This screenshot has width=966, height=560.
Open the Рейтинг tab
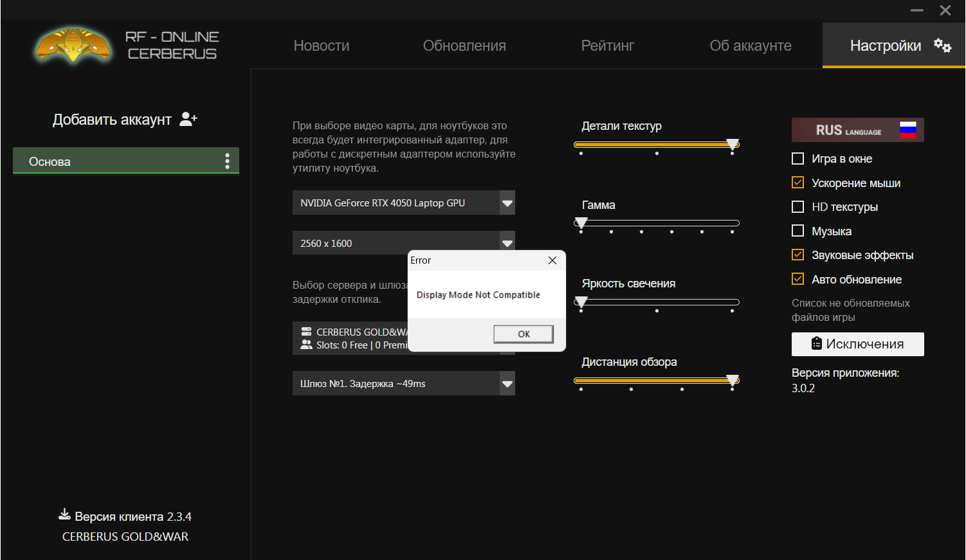(x=607, y=46)
